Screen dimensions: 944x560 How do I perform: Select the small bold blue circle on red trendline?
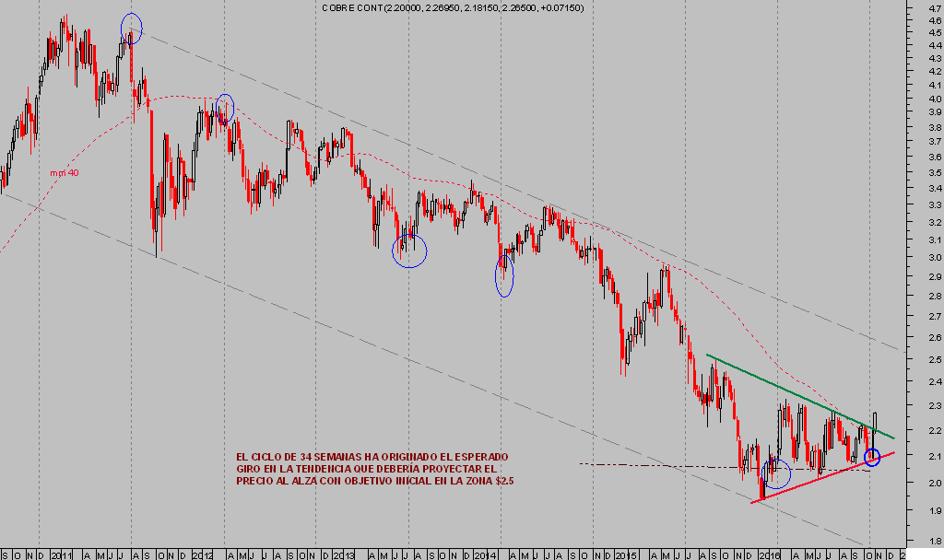click(872, 456)
